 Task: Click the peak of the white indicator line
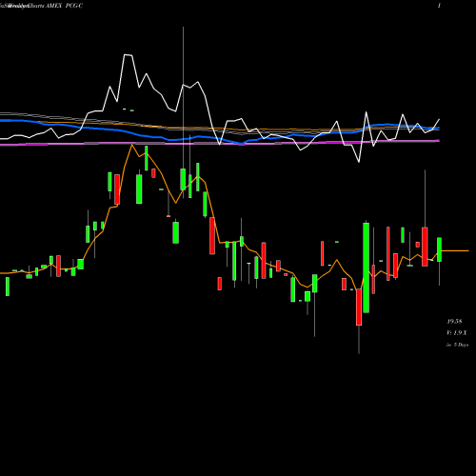[128, 55]
